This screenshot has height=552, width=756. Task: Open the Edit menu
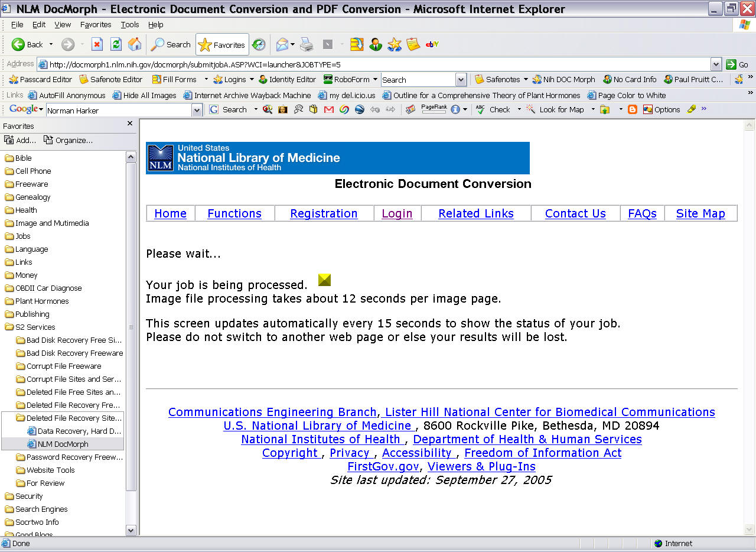coord(39,24)
